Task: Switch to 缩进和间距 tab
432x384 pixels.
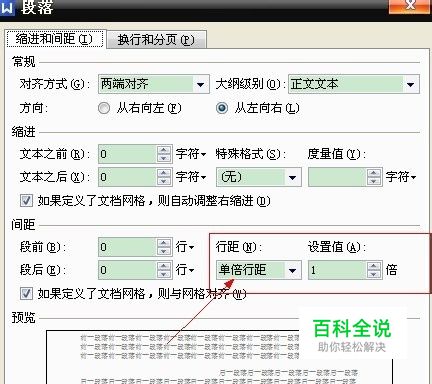Action: (56, 39)
